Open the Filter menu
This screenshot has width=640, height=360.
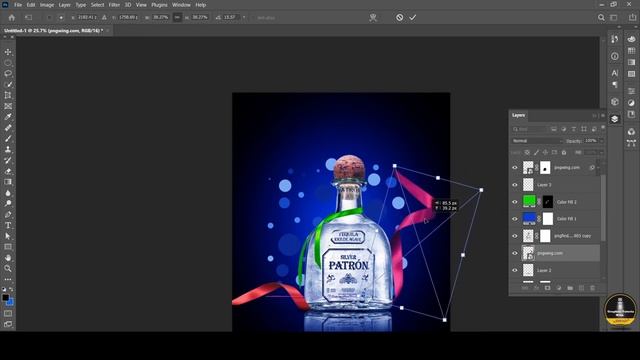pyautogui.click(x=114, y=5)
